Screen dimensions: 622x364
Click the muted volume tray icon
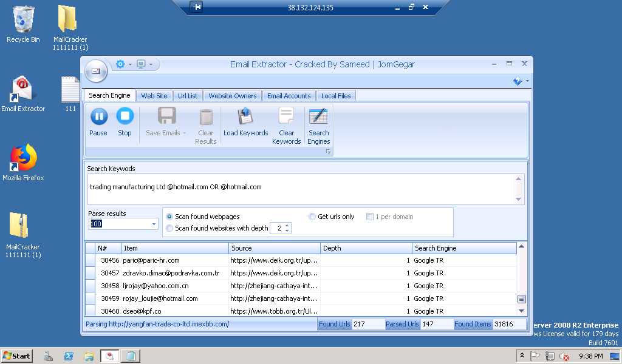pos(564,356)
